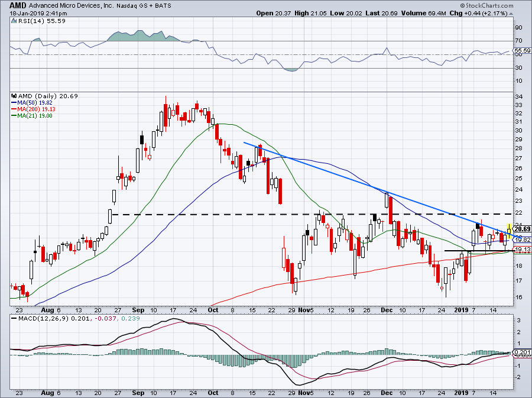Click the 20.69 last price tag on right axis
The width and height of the screenshot is (532, 398).
pos(523,229)
